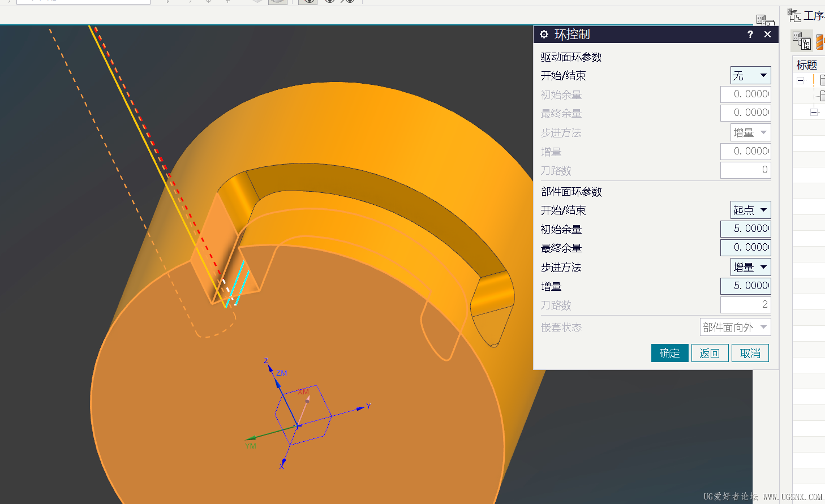The height and width of the screenshot is (504, 825).
Task: Click the 部件面环参数 section label
Action: pyautogui.click(x=571, y=192)
